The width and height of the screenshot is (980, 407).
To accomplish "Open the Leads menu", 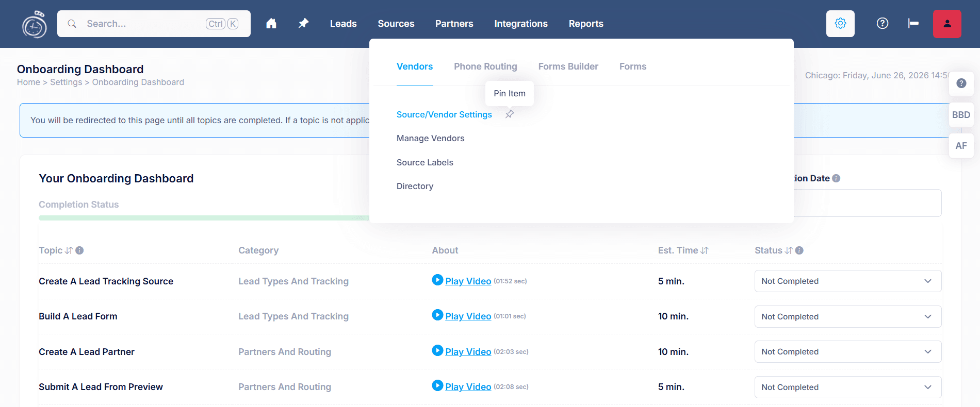I will pos(344,24).
